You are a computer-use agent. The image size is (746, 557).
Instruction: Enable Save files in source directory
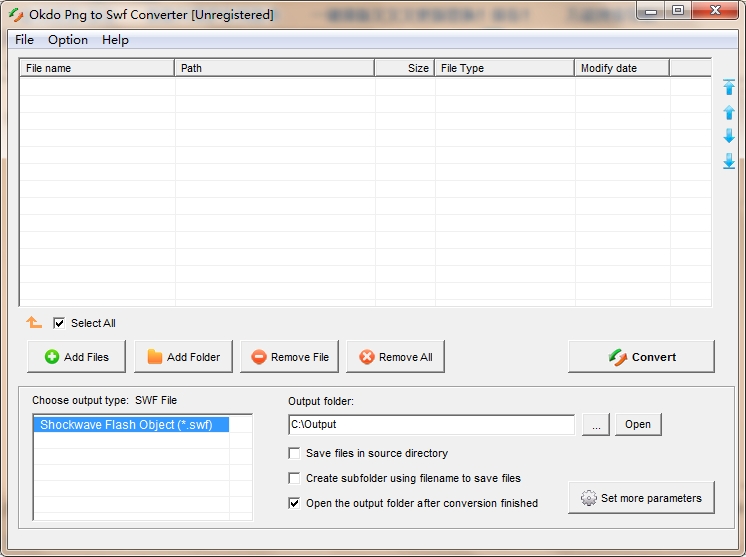(294, 453)
